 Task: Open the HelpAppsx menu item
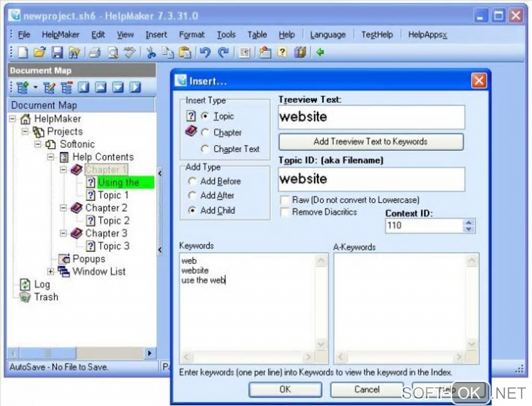[x=428, y=34]
